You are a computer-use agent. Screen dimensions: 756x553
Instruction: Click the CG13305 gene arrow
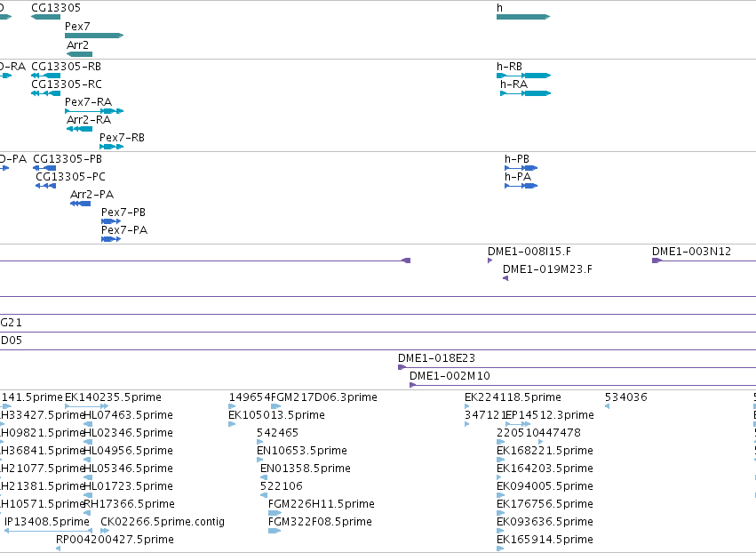click(46, 17)
